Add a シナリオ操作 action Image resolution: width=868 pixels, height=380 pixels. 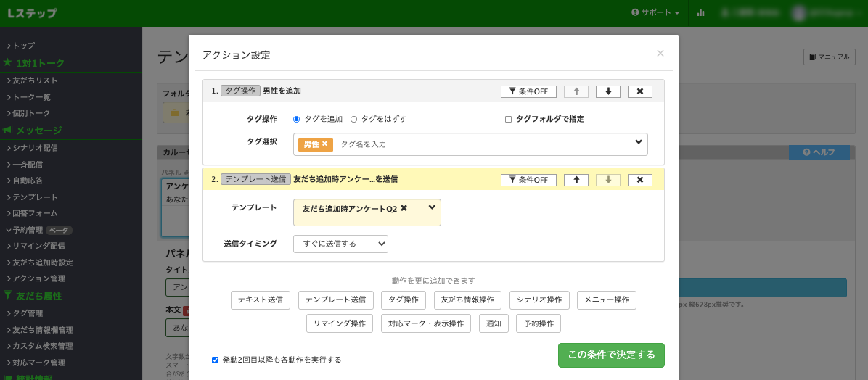539,300
